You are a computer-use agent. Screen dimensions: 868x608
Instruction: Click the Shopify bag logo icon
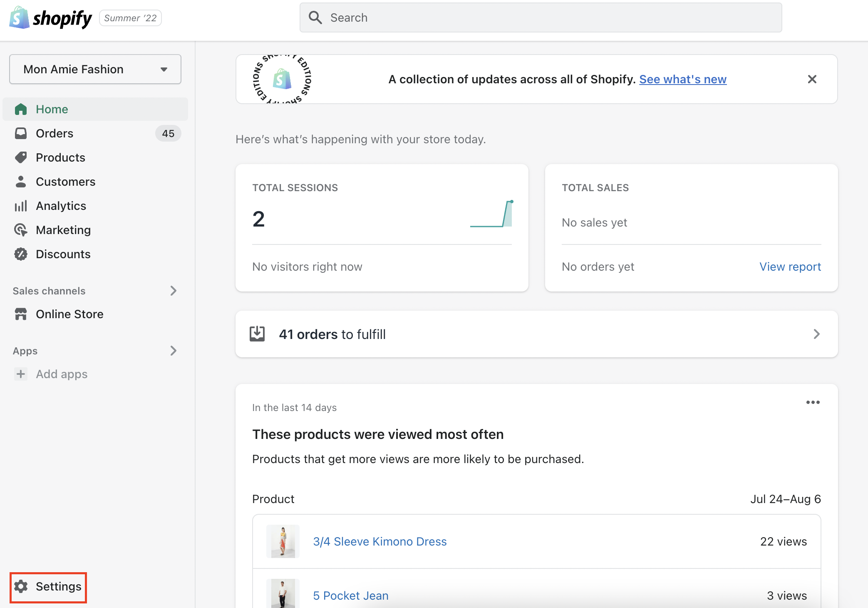point(19,17)
